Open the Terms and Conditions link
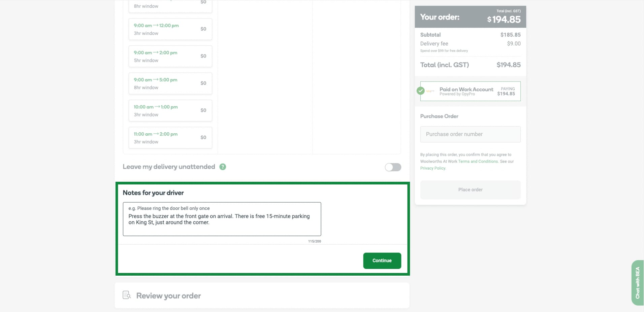This screenshot has width=644, height=312. click(478, 161)
